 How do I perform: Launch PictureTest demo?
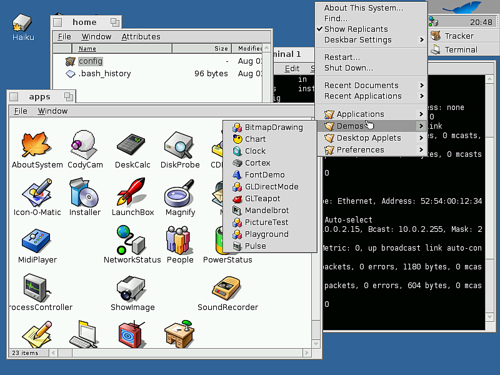(269, 222)
